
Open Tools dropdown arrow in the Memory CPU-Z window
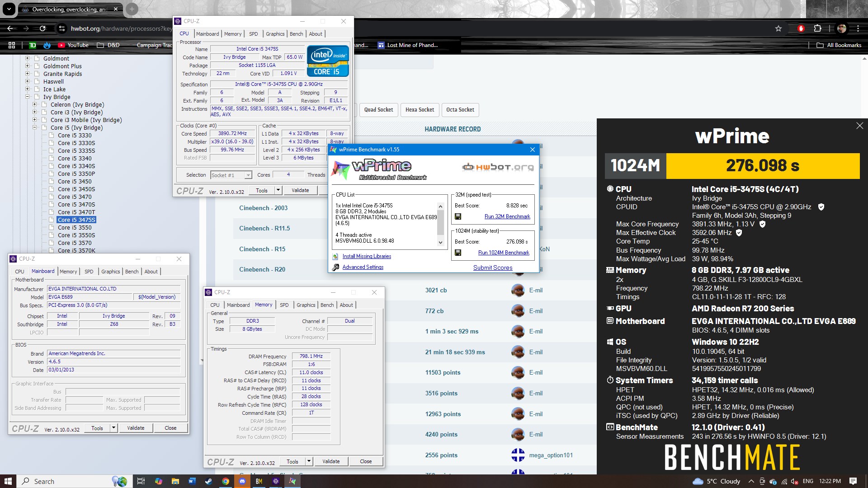(309, 461)
